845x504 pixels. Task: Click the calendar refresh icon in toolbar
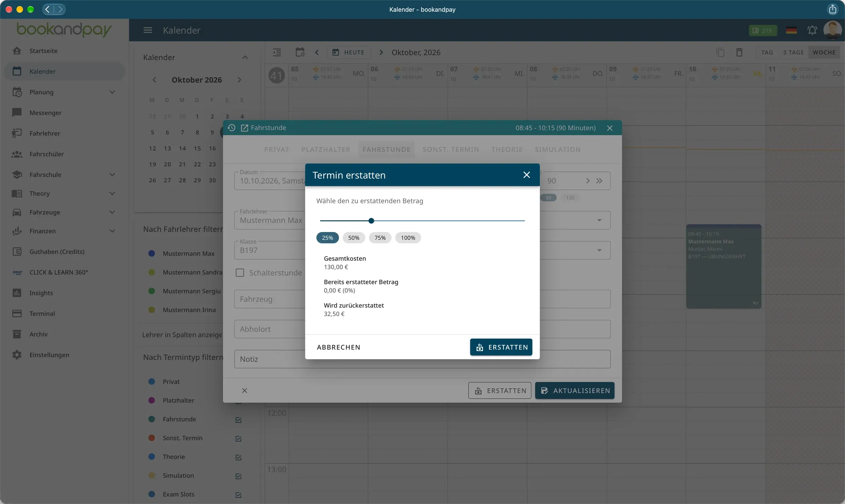(300, 52)
